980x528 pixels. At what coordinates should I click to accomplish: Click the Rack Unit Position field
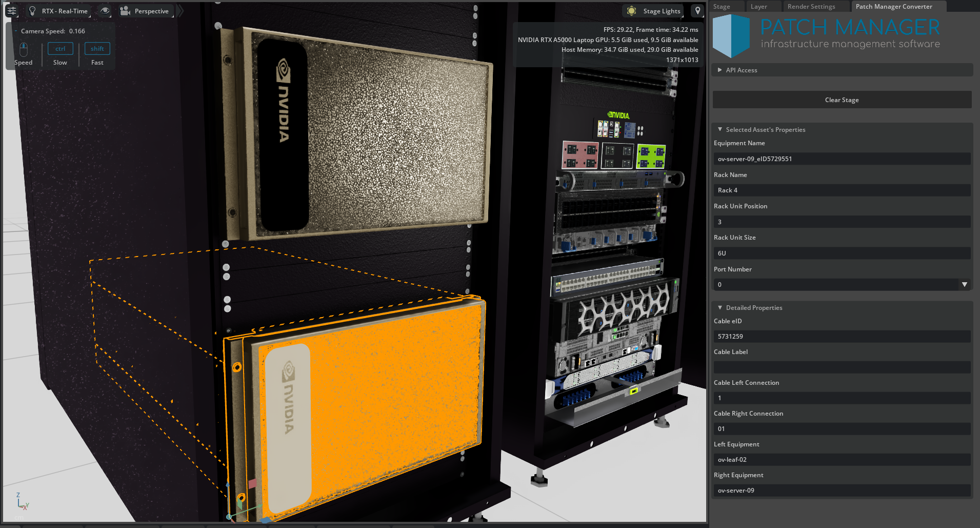(842, 222)
